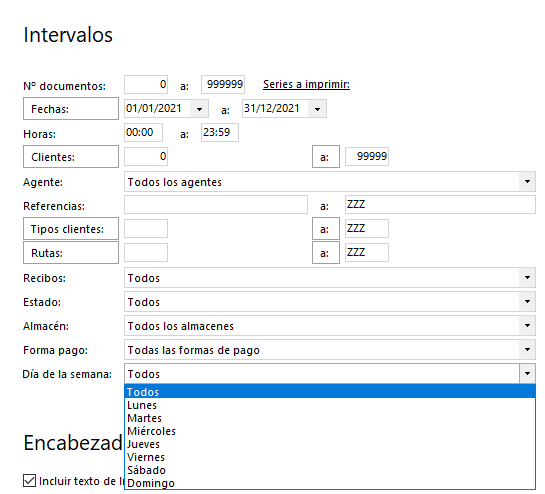Expand the Agente dropdown
This screenshot has height=494, width=545.
coord(527,182)
